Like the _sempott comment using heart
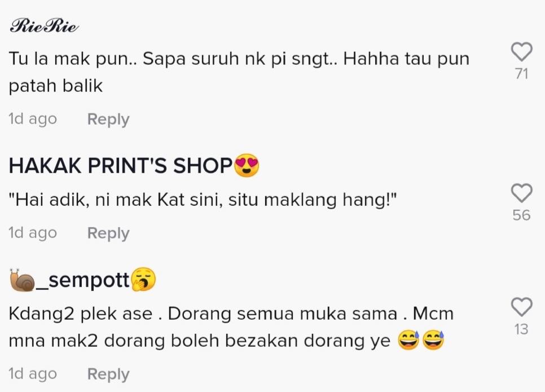This screenshot has width=545, height=392. pos(522,307)
